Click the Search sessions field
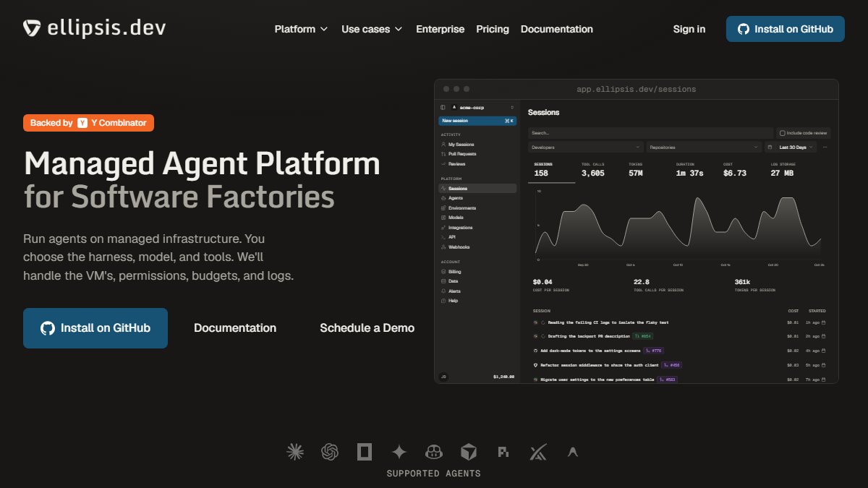Screen dimensions: 868x488 650,133
